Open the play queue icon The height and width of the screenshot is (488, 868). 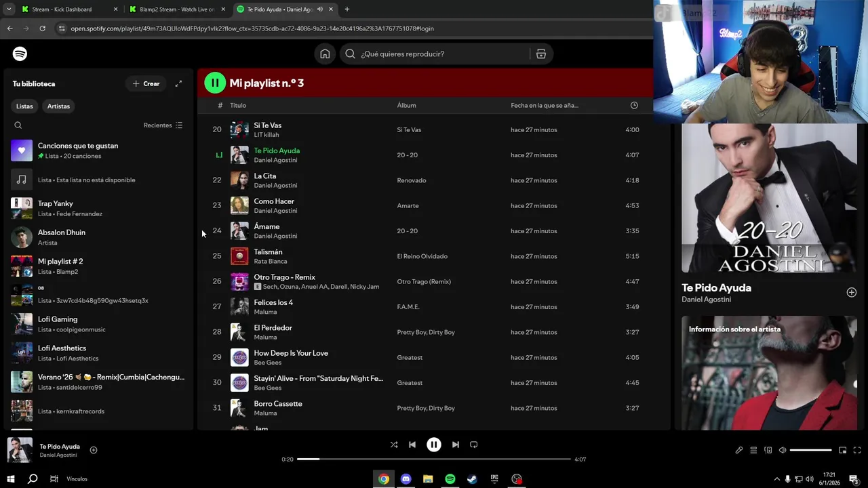click(753, 450)
